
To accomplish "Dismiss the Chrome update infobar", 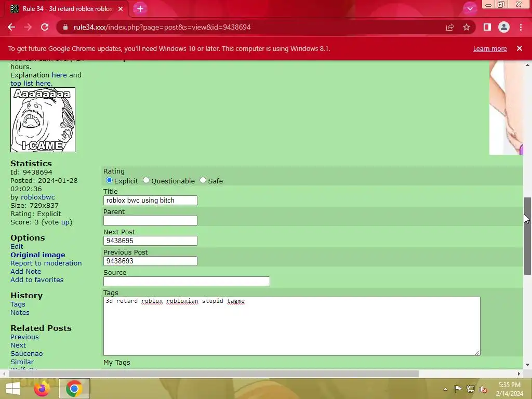I will coord(520,48).
